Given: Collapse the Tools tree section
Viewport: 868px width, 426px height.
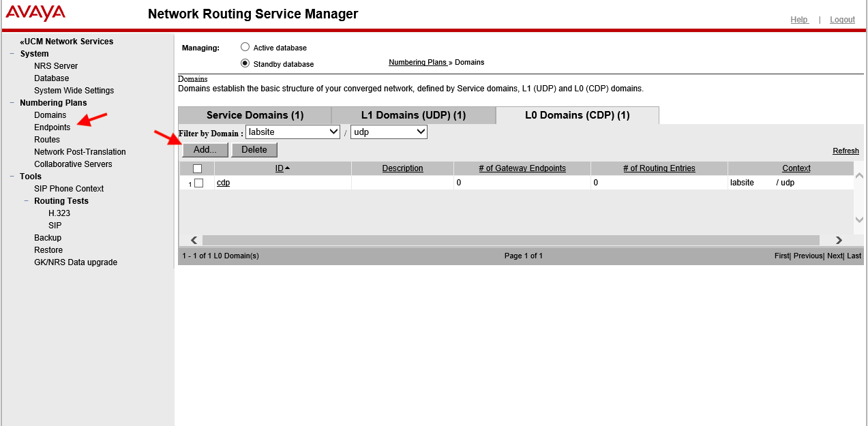Looking at the screenshot, I should (12, 177).
